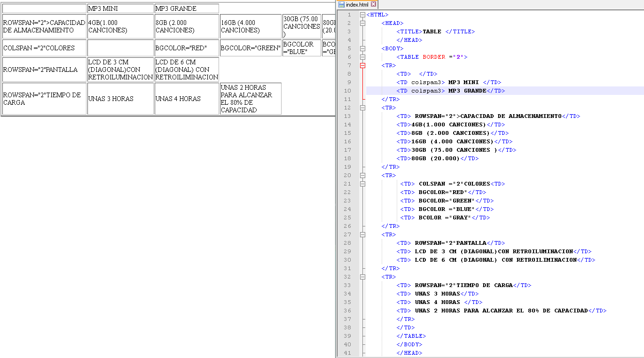The image size is (644, 358).
Task: Collapse the HEAD block fold marker on line 2
Action: [x=362, y=23]
